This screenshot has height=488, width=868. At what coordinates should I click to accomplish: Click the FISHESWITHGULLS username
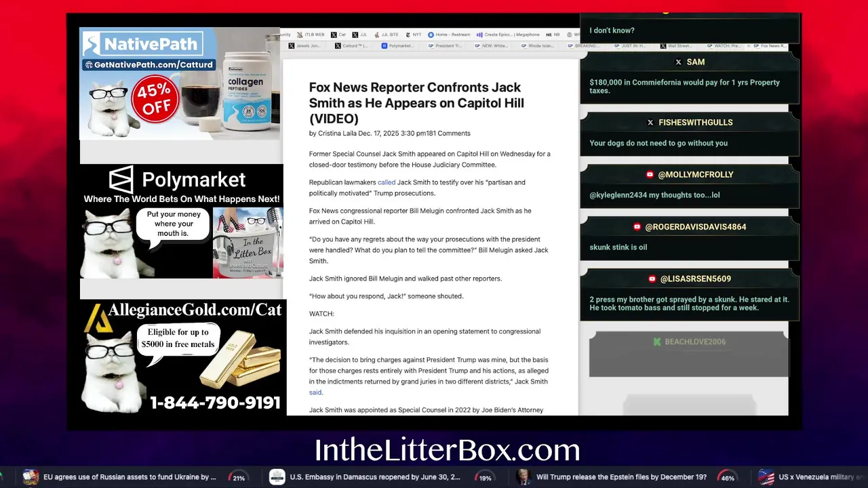point(696,123)
